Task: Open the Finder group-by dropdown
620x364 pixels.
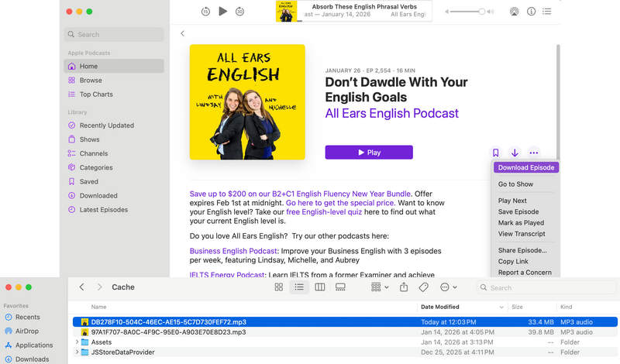Action: [x=380, y=287]
